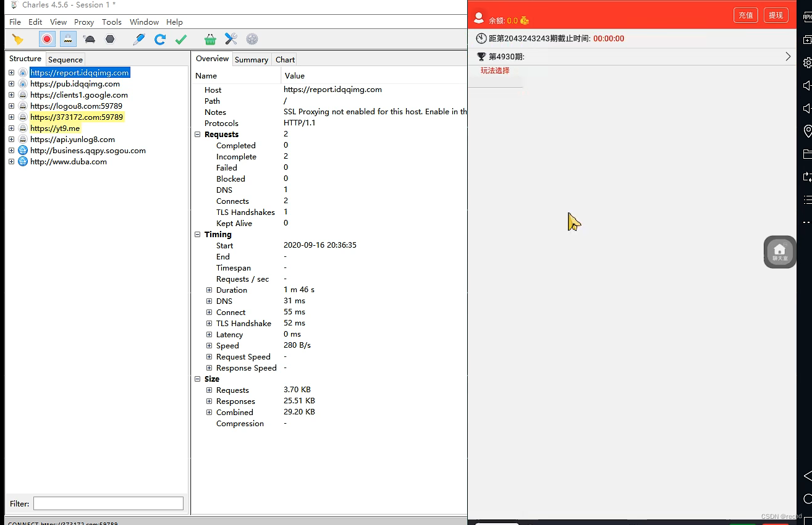Open the Window menu
Screen dimensions: 812x525
coord(144,22)
